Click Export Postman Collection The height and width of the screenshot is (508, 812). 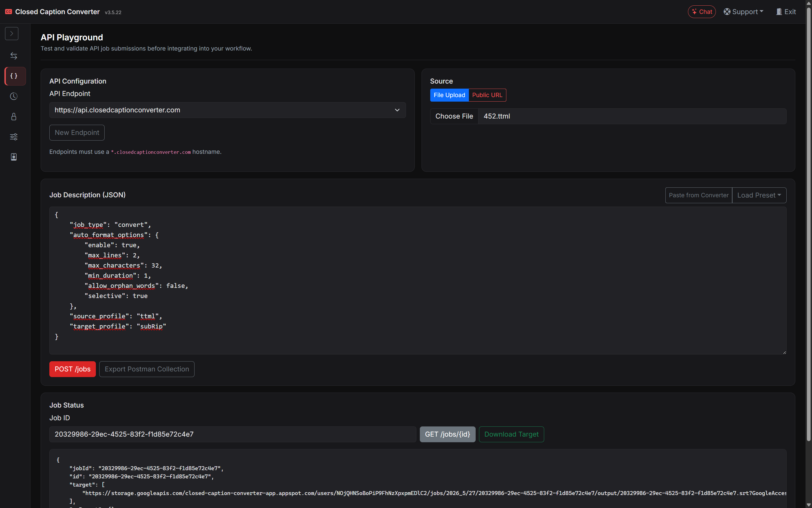pos(147,369)
